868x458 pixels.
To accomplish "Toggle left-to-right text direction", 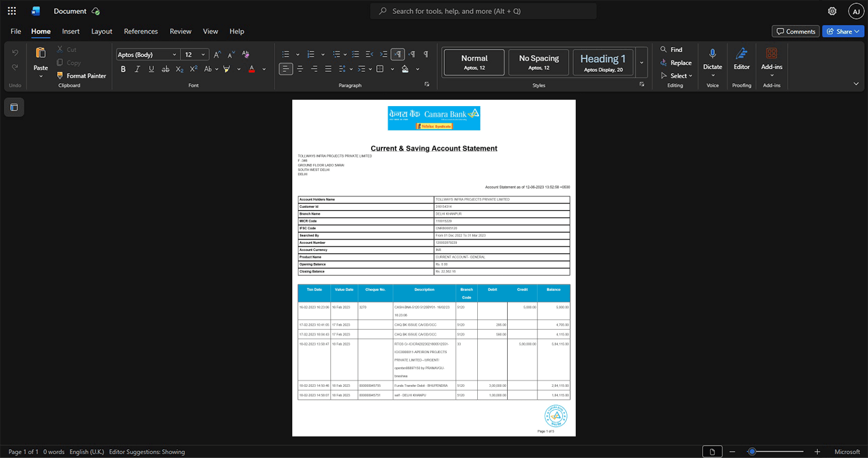I will pyautogui.click(x=398, y=55).
